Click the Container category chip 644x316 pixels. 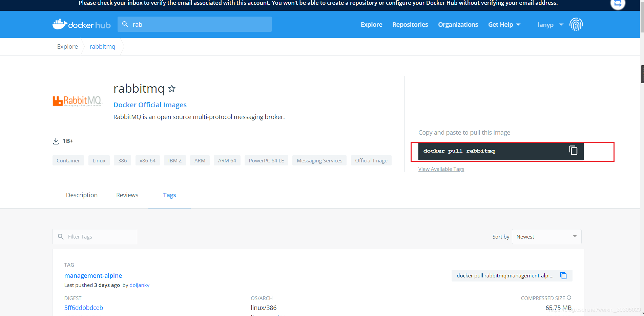pyautogui.click(x=68, y=160)
